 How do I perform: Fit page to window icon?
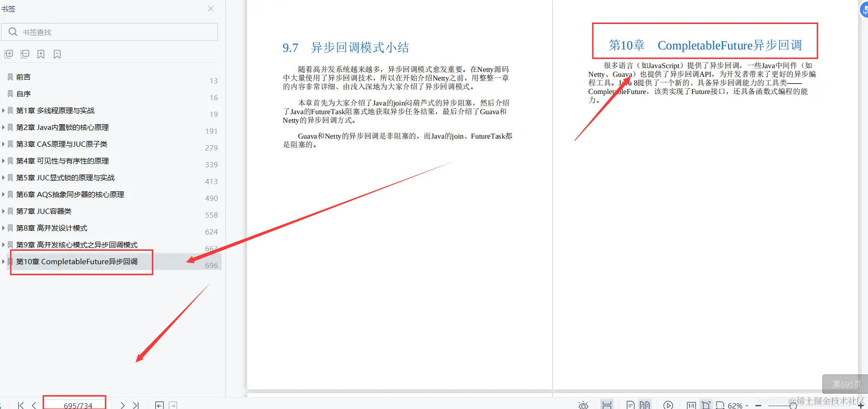(706, 405)
